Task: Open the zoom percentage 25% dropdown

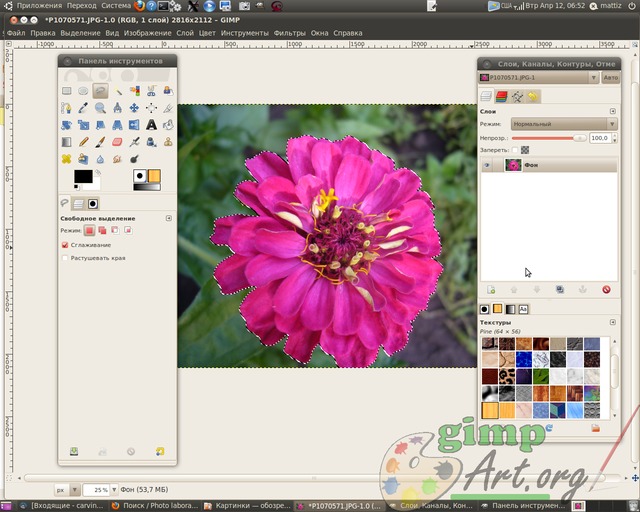Action: [101, 490]
